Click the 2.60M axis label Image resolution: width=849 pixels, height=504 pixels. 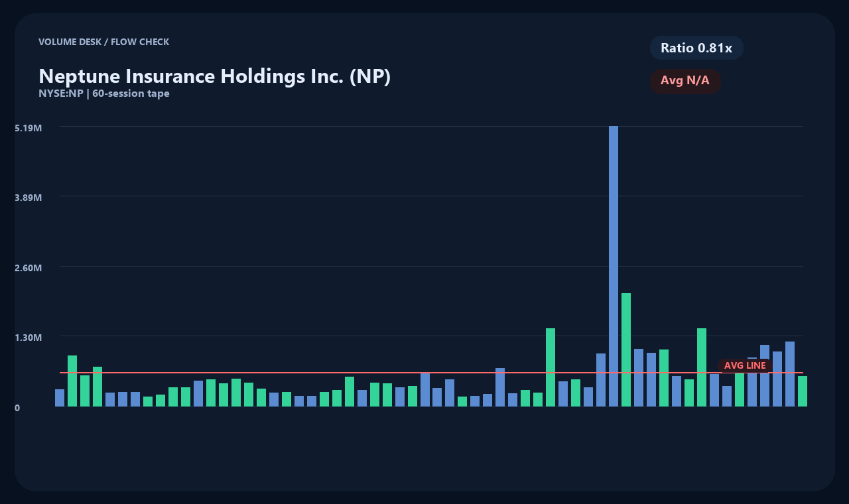29,267
